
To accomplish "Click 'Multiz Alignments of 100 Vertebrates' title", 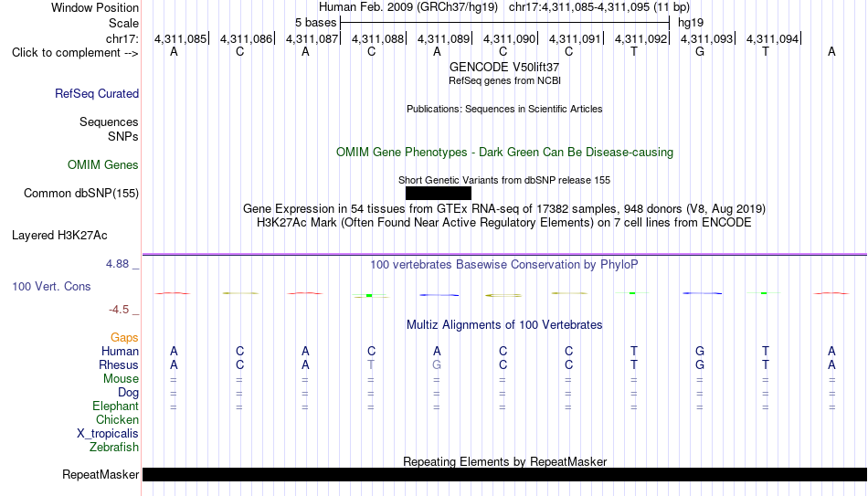I will coord(504,325).
